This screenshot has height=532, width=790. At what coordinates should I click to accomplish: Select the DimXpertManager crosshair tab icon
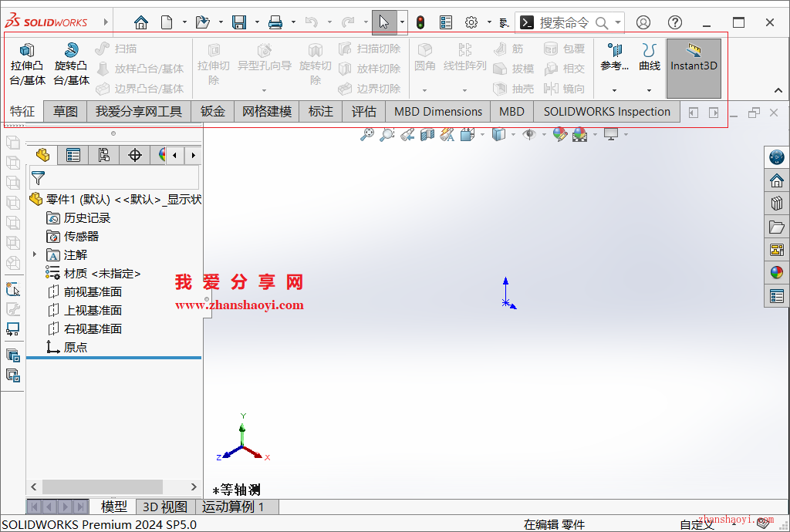(134, 155)
